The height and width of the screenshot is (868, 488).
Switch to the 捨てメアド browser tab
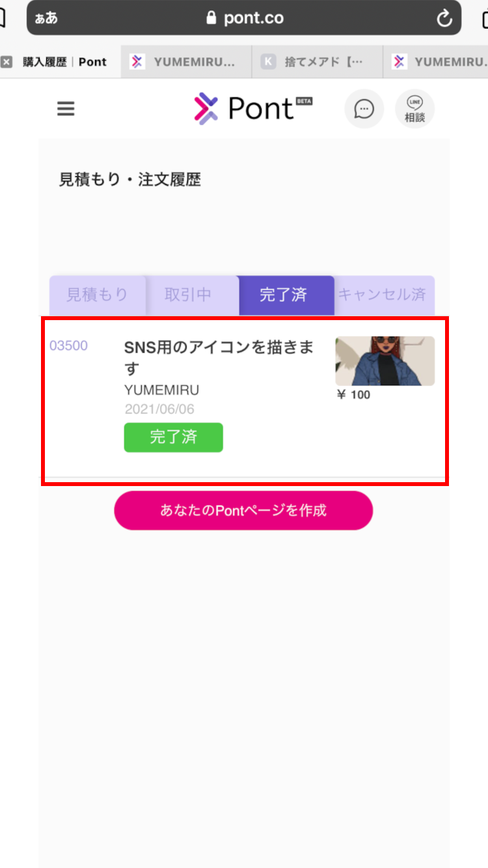tap(318, 62)
